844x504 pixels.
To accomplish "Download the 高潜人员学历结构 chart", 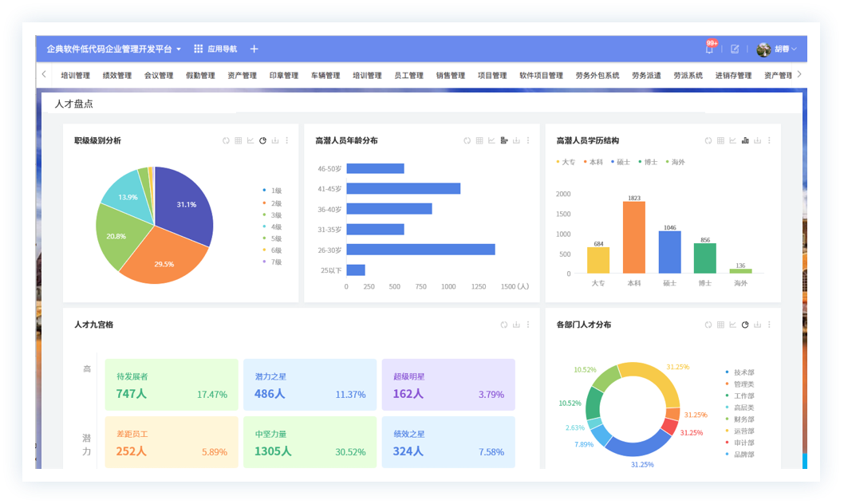I will [x=758, y=141].
